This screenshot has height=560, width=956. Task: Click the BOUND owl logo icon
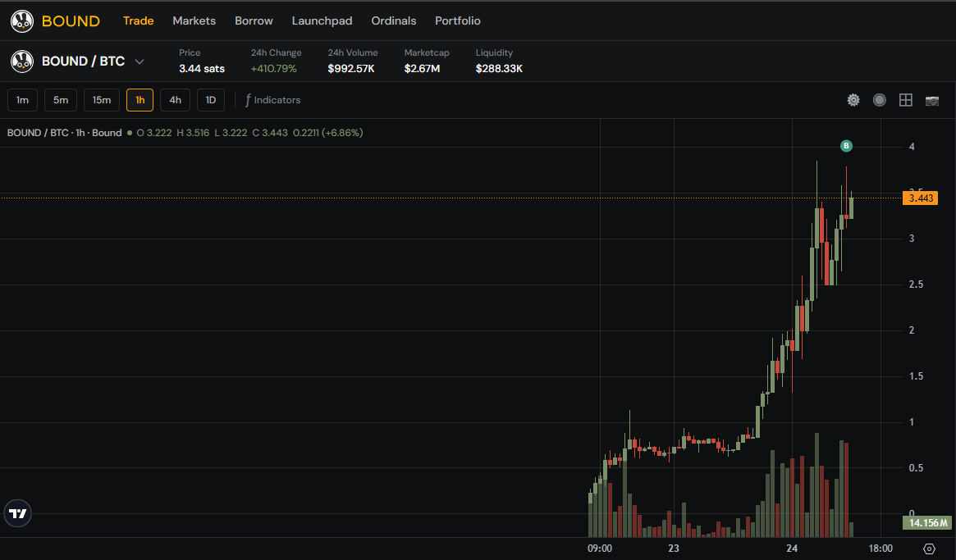click(22, 20)
